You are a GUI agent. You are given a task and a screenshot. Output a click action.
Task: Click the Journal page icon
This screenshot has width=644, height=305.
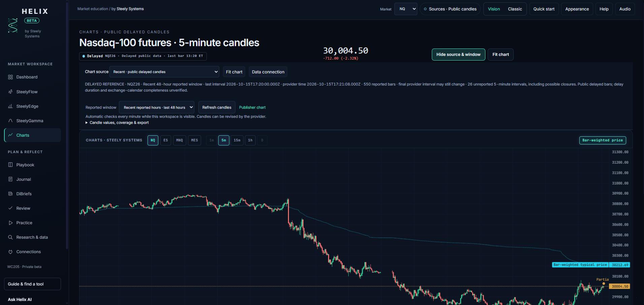click(x=10, y=179)
